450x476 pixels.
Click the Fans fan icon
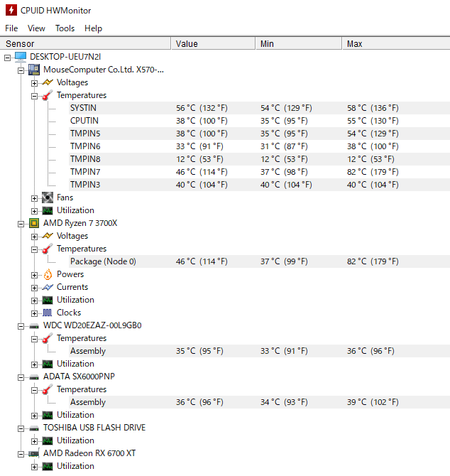(48, 198)
